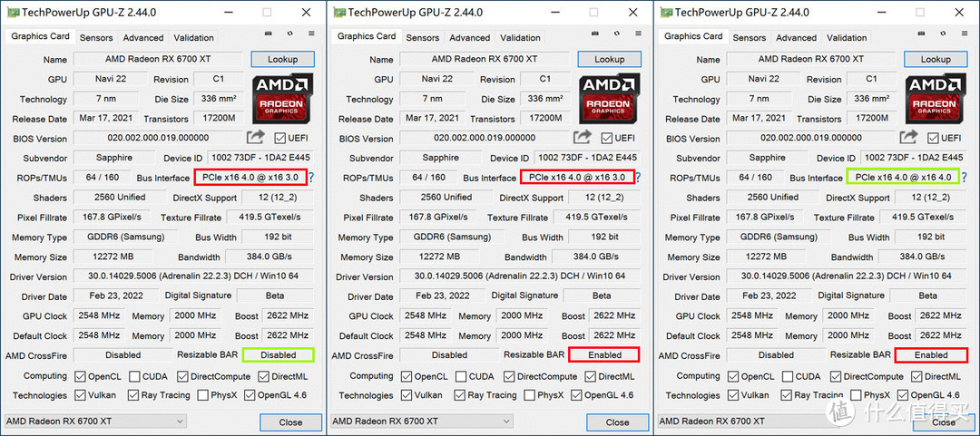
Task: Toggle the Ray Tracing checkbox in left GPU-Z window
Action: [x=133, y=395]
